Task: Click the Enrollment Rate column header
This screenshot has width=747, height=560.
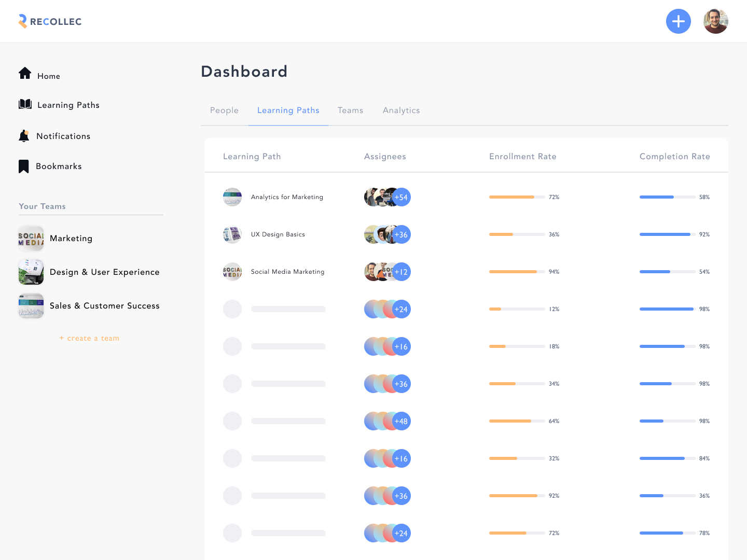Action: 523,157
